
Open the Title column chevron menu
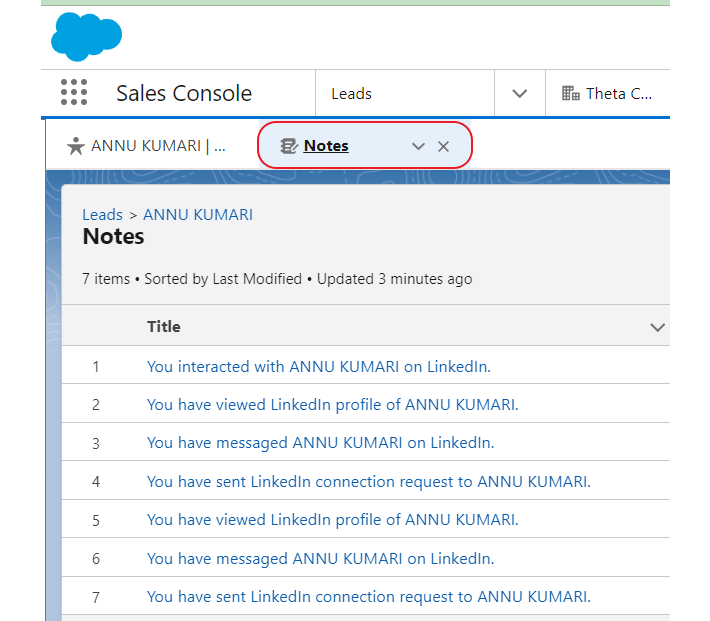657,327
